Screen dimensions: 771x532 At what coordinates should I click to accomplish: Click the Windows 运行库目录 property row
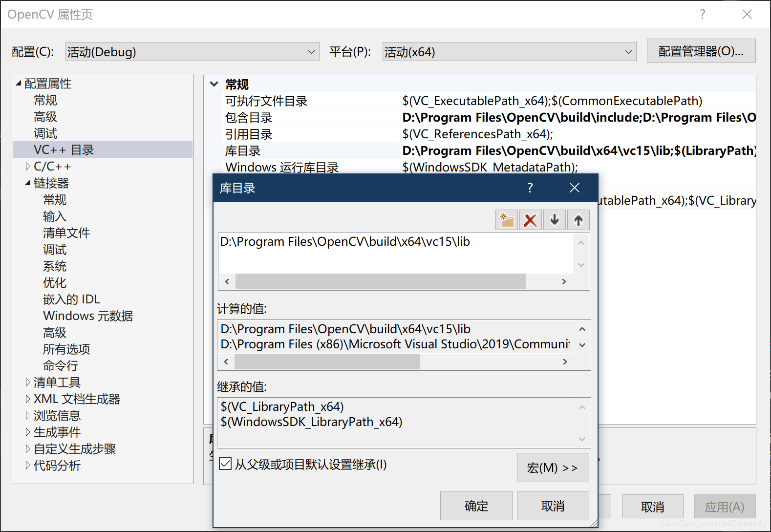tap(490, 168)
